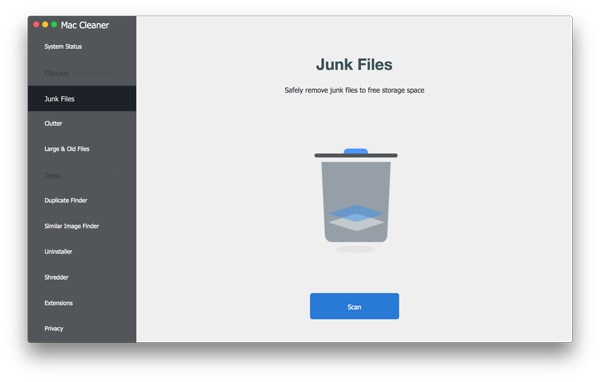600x382 pixels.
Task: Click 'Safely remove junk files' description text
Action: pyautogui.click(x=354, y=90)
